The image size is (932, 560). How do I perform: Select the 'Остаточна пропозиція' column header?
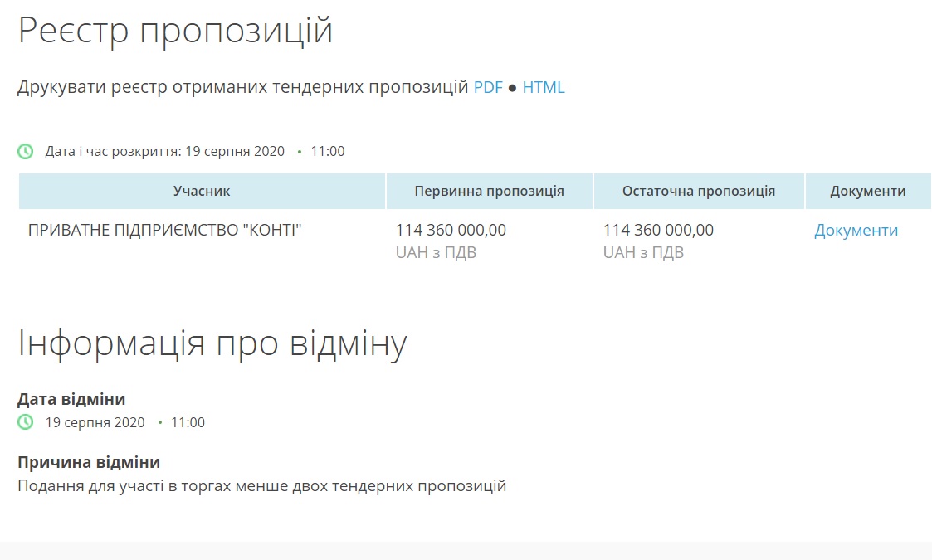click(699, 191)
